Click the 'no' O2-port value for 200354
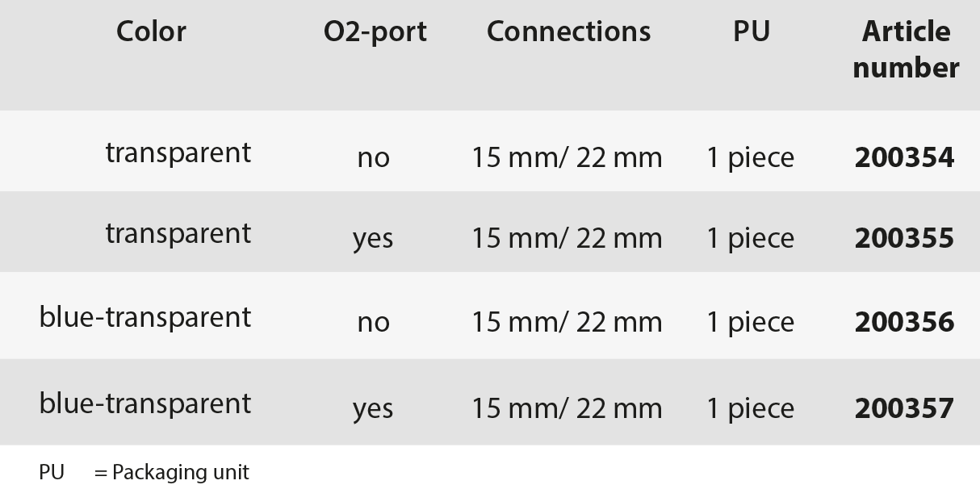This screenshot has width=980, height=489. pyautogui.click(x=373, y=159)
